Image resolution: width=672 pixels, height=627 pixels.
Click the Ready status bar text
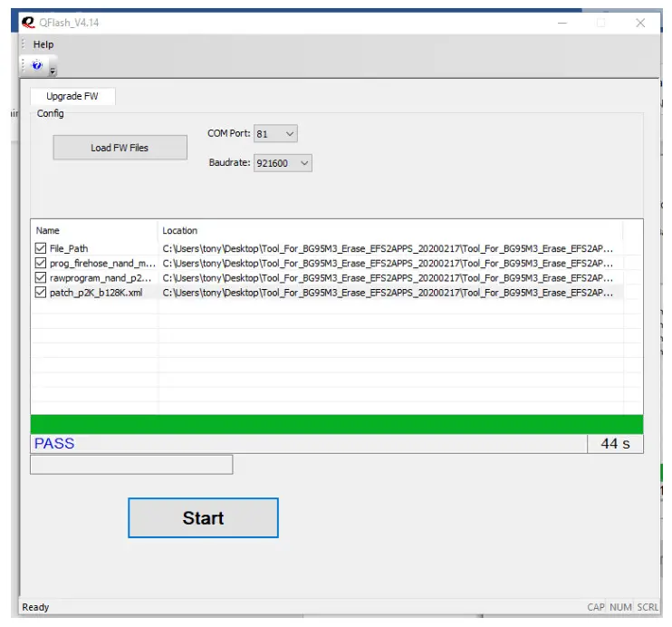click(35, 607)
